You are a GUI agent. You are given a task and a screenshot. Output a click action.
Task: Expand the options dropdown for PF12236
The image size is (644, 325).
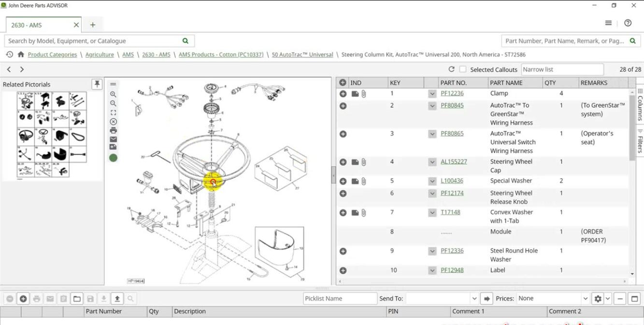tap(432, 94)
